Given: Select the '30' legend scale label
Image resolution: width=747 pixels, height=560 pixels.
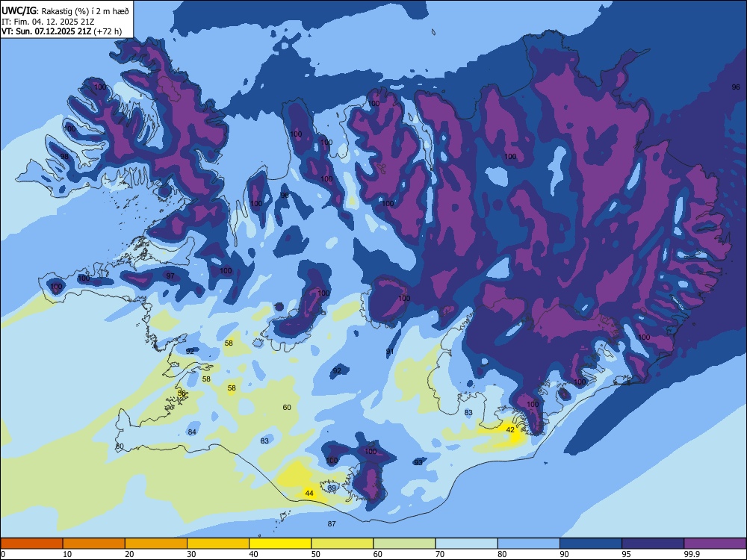Looking at the screenshot, I should [x=191, y=554].
